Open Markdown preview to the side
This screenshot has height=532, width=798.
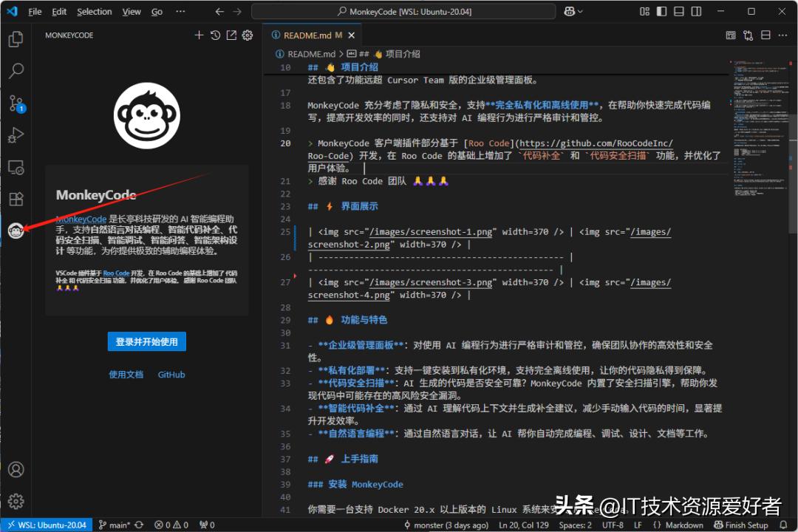tap(731, 35)
